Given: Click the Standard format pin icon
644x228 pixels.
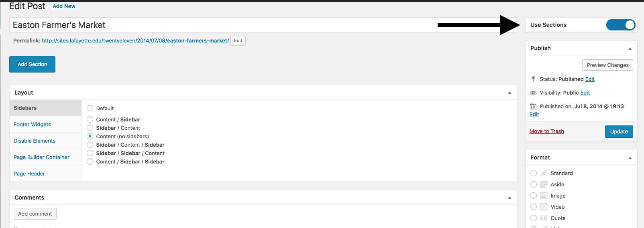Looking at the screenshot, I should pos(544,173).
